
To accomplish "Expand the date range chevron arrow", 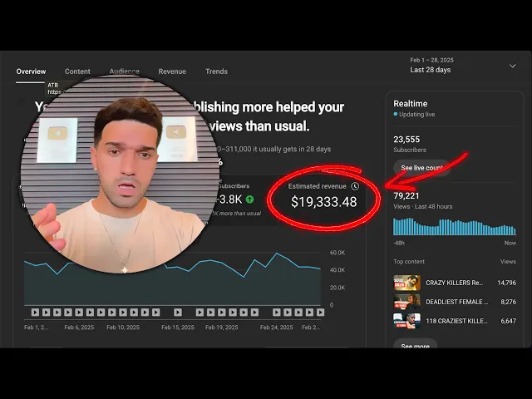I will point(513,66).
